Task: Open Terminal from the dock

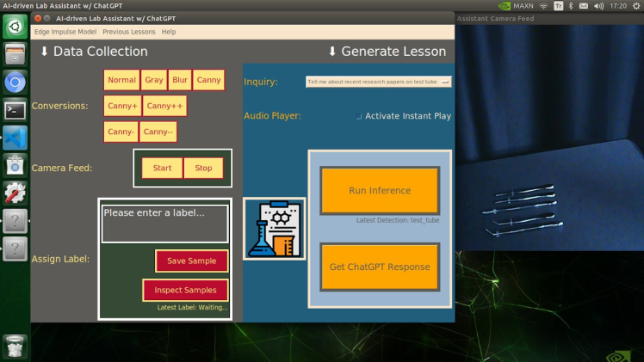Action: 15,110
